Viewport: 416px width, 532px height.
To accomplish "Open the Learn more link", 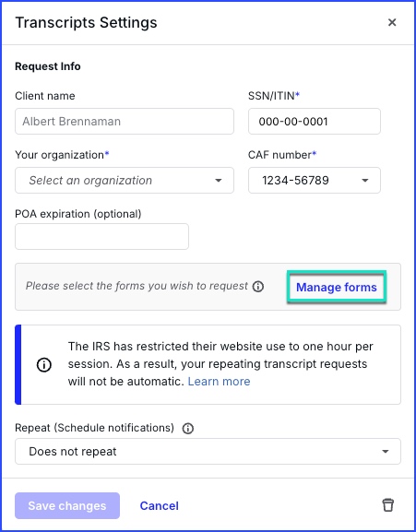I will 220,382.
